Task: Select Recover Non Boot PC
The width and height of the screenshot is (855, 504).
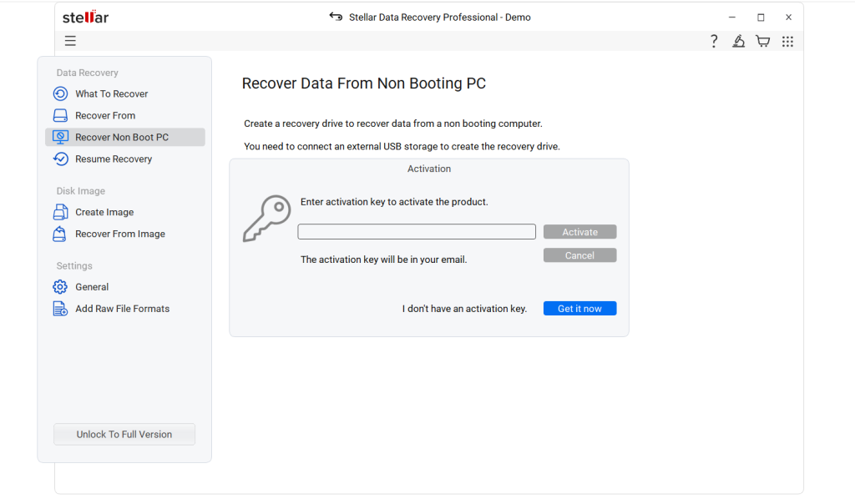Action: pos(122,137)
